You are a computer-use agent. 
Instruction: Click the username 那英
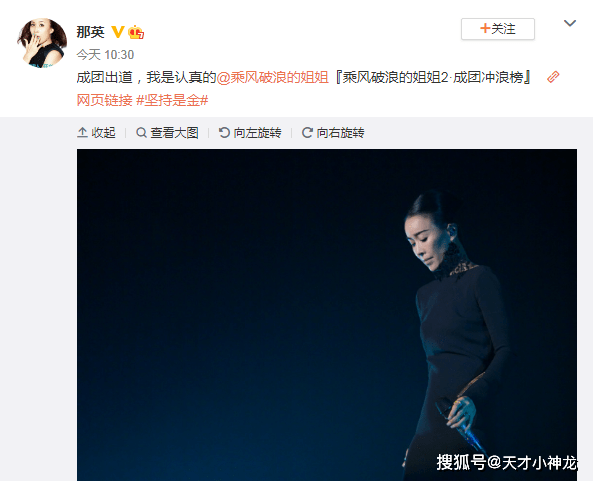coord(90,32)
